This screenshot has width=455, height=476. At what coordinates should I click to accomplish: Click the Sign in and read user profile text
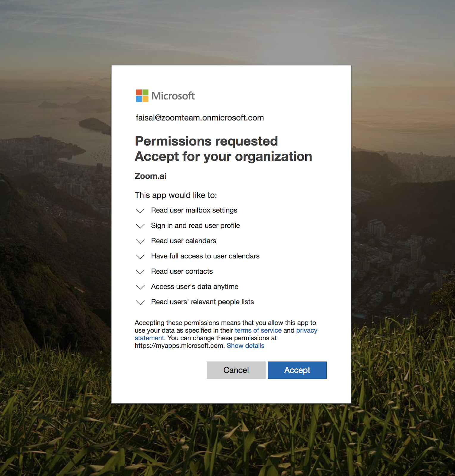(195, 226)
